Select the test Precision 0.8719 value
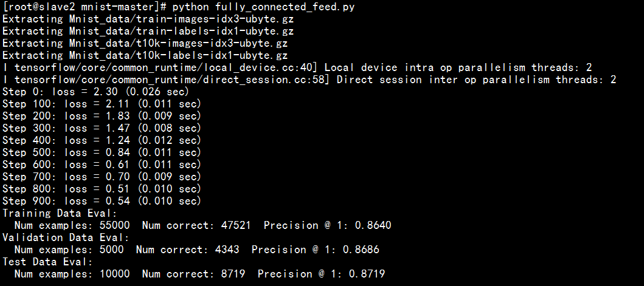Viewport: 644px width, 286px height. pos(322,274)
